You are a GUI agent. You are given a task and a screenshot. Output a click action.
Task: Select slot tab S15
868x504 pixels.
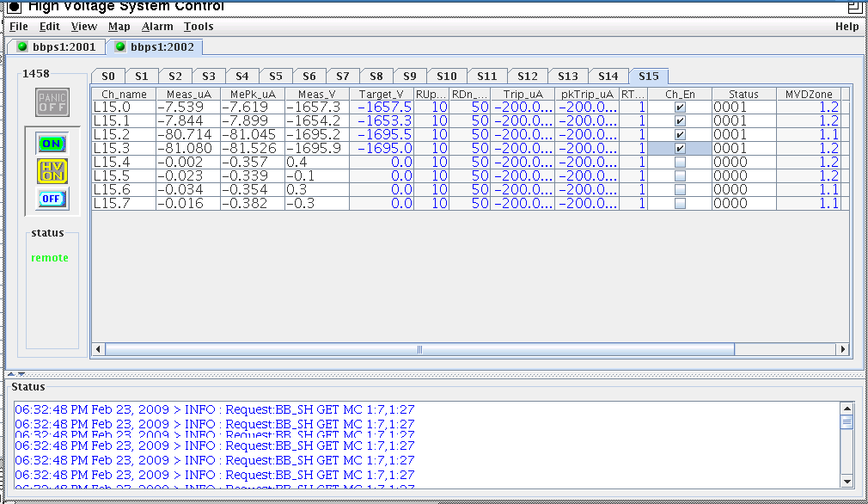pyautogui.click(x=649, y=76)
